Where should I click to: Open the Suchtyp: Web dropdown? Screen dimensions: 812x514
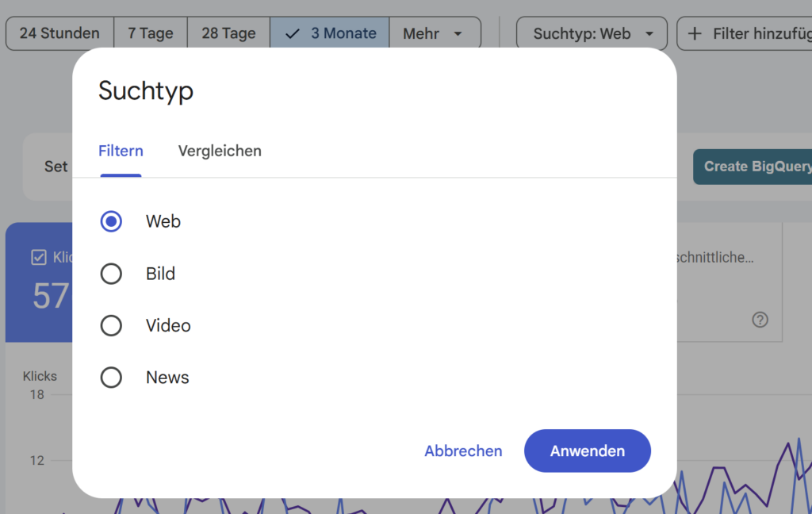[593, 33]
